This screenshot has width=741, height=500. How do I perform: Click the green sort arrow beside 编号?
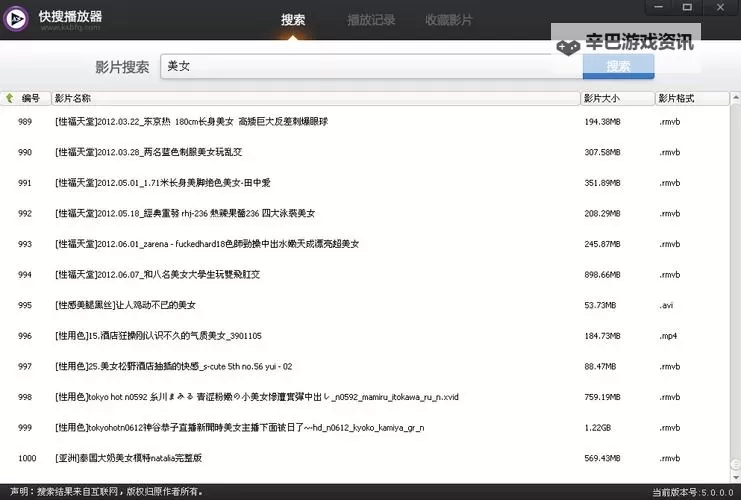click(x=9, y=98)
